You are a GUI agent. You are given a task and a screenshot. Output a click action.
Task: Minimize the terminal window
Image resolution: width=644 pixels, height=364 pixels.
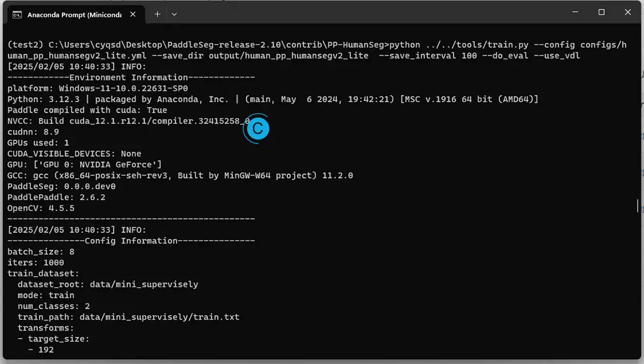[x=575, y=13]
